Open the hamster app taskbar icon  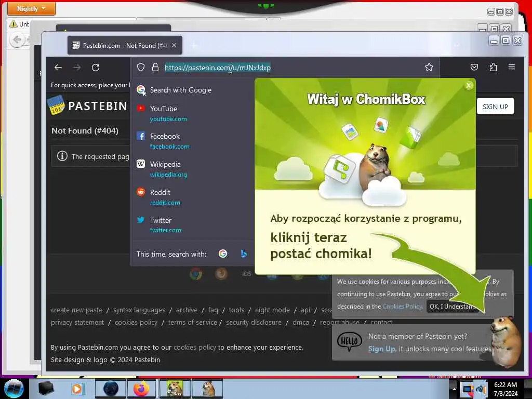point(208,389)
